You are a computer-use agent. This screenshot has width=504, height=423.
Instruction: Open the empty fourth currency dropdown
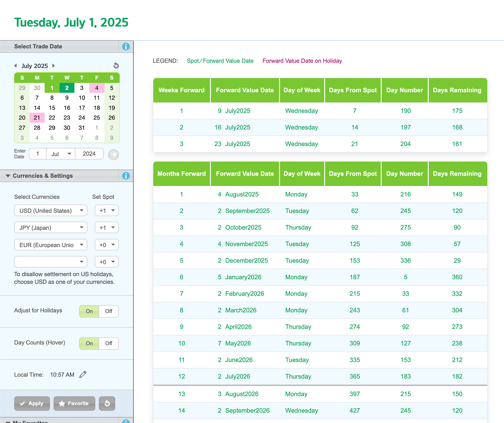click(51, 262)
